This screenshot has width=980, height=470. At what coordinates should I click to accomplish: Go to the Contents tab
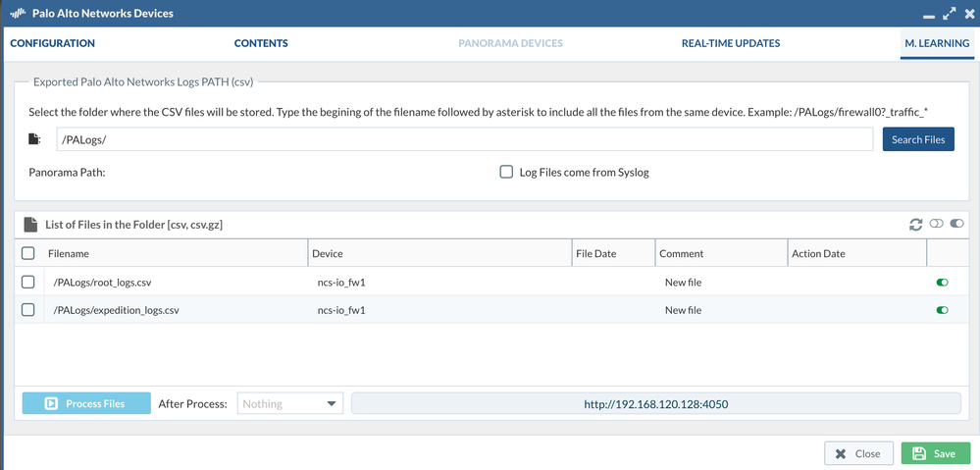click(261, 43)
